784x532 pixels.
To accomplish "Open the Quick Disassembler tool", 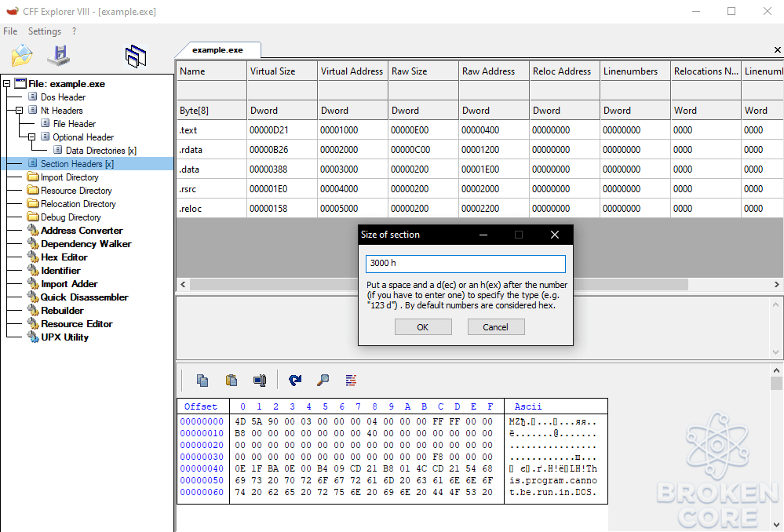I will click(x=85, y=297).
